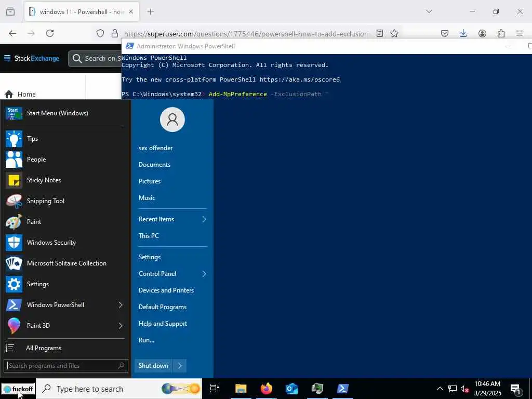This screenshot has height=399, width=532.
Task: Click the muted volume tray icon
Action: coord(464,389)
